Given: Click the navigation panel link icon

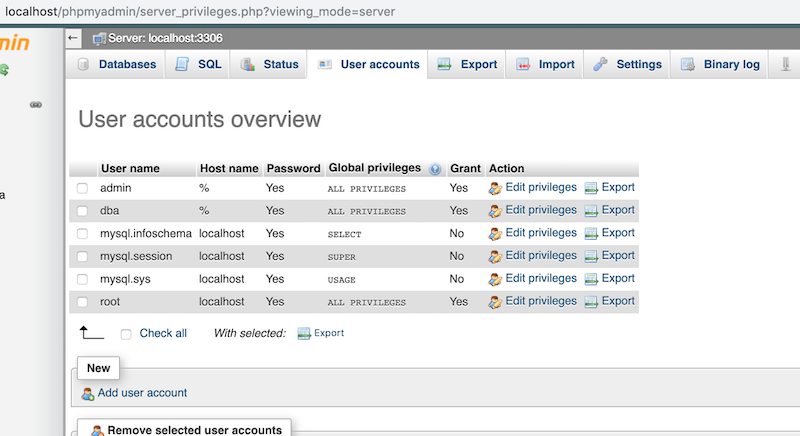Looking at the screenshot, I should tap(36, 105).
